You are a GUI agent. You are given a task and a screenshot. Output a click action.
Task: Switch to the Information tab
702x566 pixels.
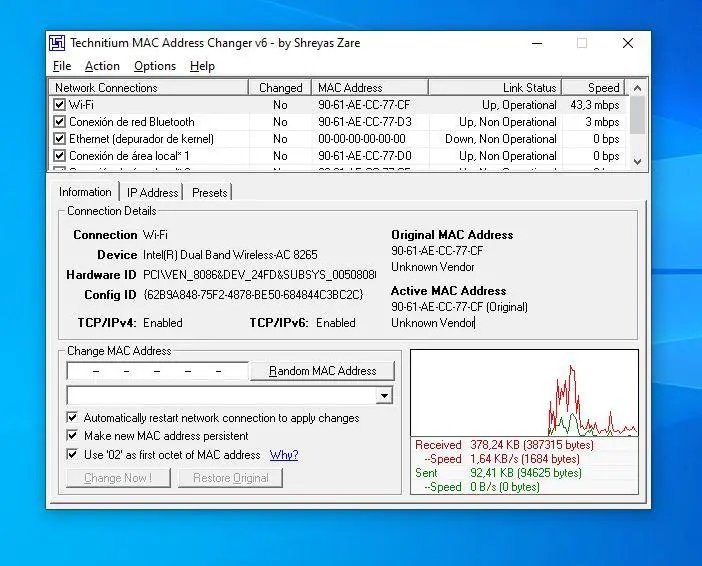click(x=85, y=192)
